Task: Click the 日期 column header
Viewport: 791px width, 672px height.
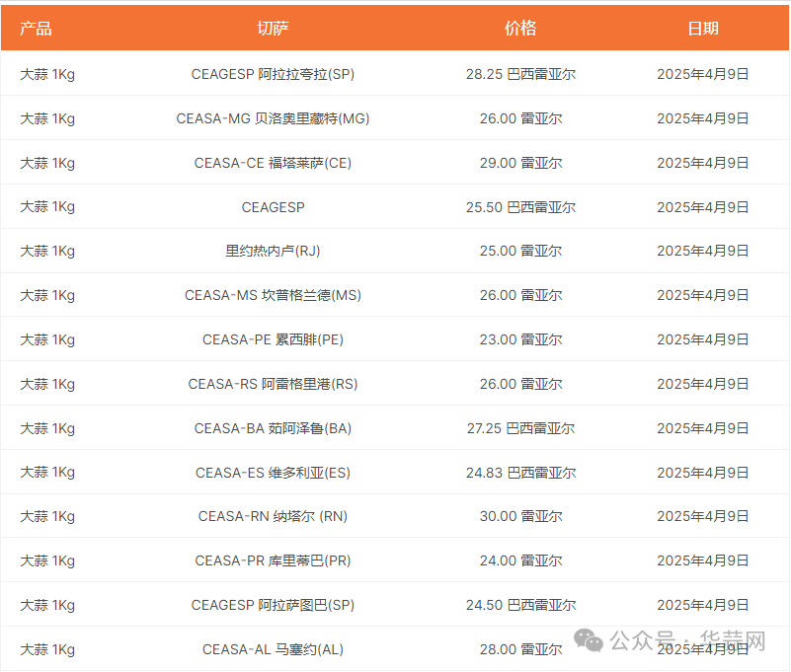Action: point(703,29)
